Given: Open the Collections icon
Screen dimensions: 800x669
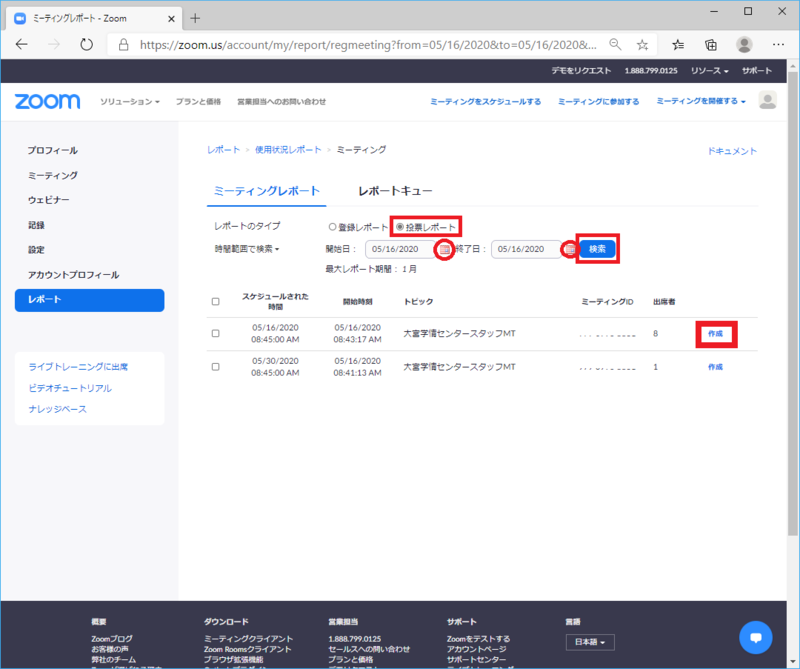Looking at the screenshot, I should coord(711,45).
